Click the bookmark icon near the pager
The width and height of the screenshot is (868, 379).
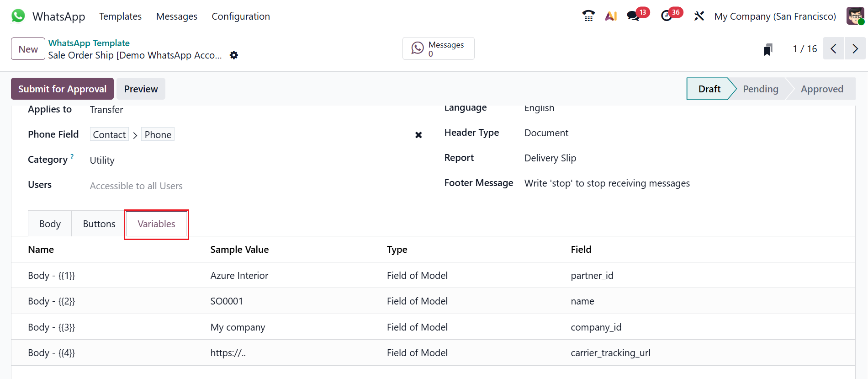click(768, 49)
